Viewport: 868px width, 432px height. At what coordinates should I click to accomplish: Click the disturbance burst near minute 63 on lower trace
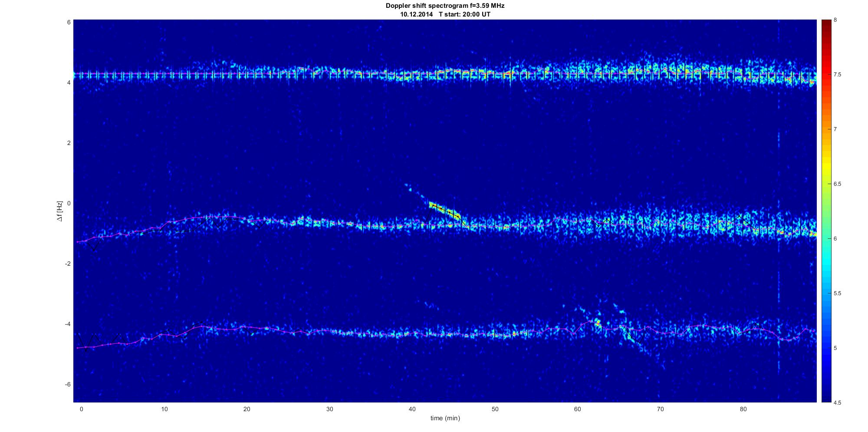(598, 322)
